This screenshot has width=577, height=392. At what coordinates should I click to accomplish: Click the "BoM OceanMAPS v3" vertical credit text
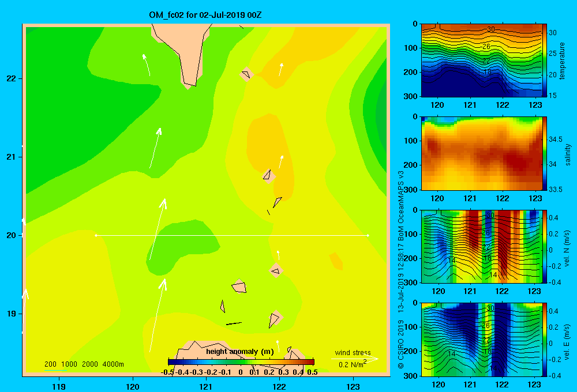[x=401, y=206]
